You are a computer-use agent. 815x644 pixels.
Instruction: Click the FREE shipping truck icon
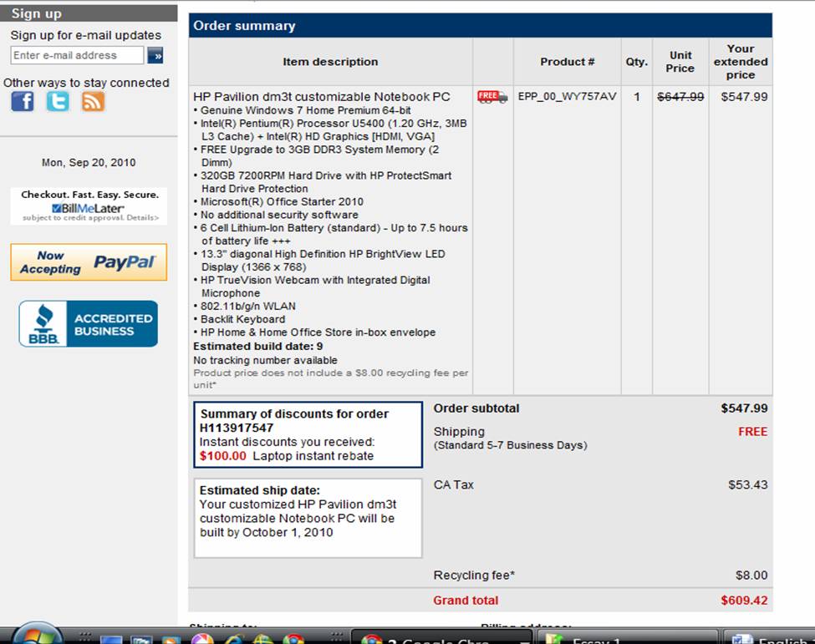pyautogui.click(x=492, y=97)
